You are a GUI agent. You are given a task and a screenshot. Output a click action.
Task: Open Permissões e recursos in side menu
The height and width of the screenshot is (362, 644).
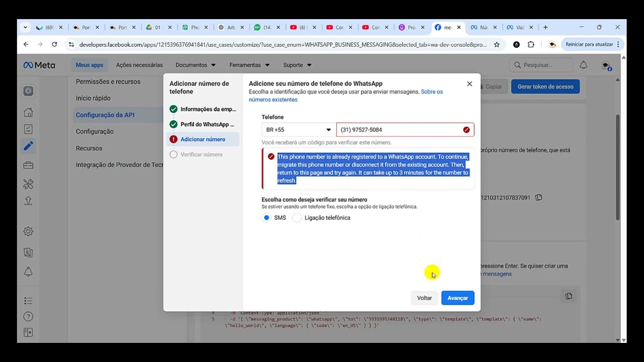[108, 81]
